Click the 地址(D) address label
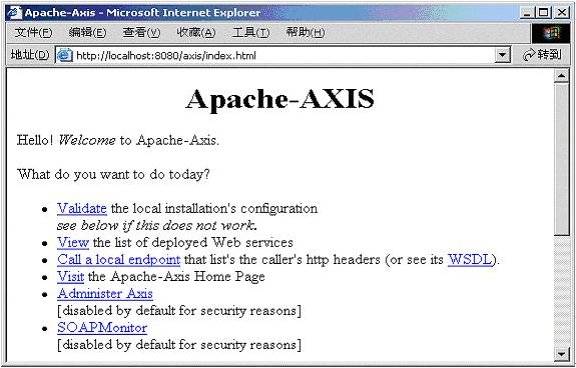The height and width of the screenshot is (368, 576). click(x=30, y=55)
